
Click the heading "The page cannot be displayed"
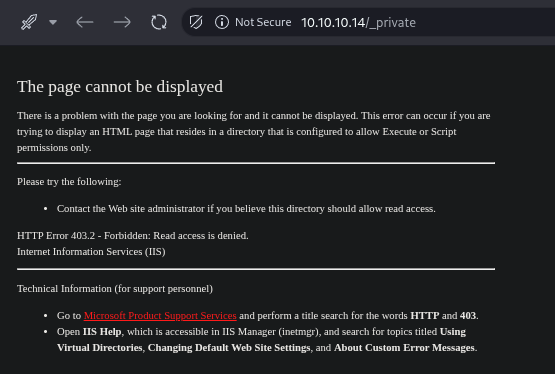[120, 87]
